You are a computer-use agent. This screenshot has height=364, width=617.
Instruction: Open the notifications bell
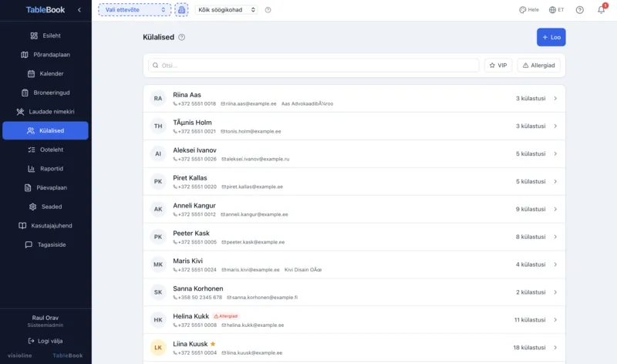pos(601,10)
